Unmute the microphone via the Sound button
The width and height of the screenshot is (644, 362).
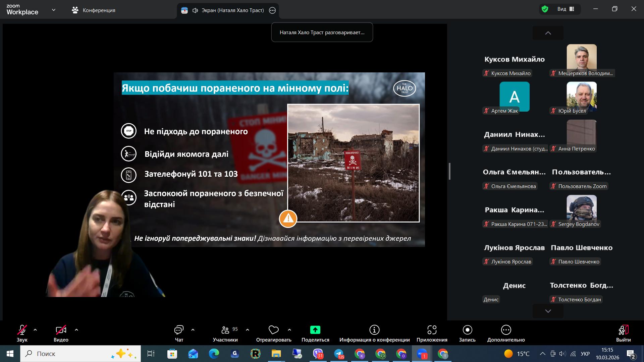(x=22, y=330)
